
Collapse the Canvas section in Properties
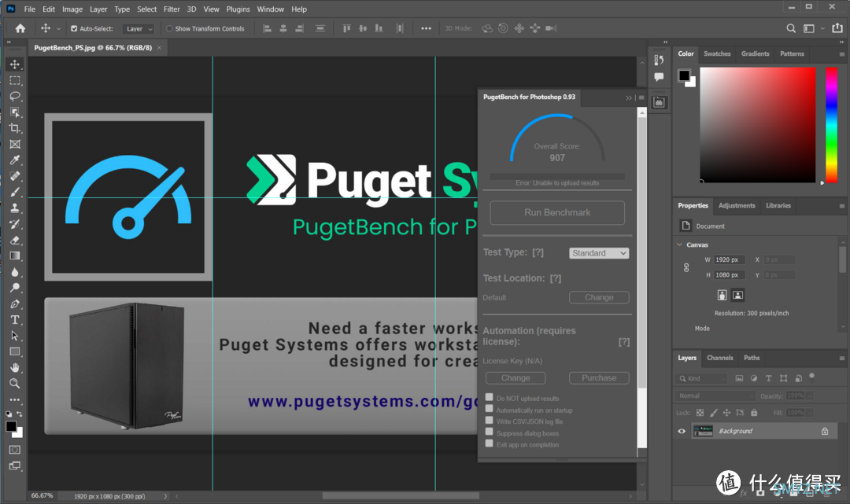tap(680, 245)
